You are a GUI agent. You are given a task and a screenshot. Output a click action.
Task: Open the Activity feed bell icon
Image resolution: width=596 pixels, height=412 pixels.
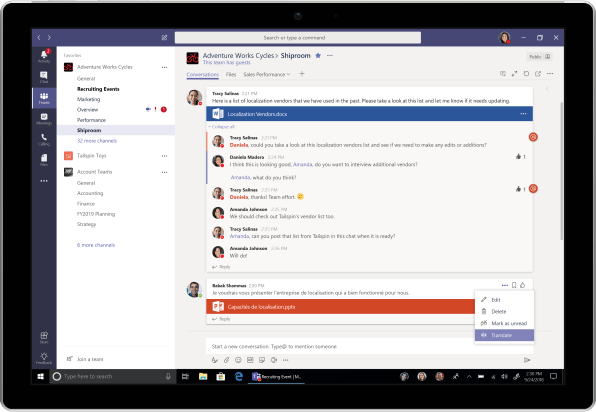[x=44, y=56]
